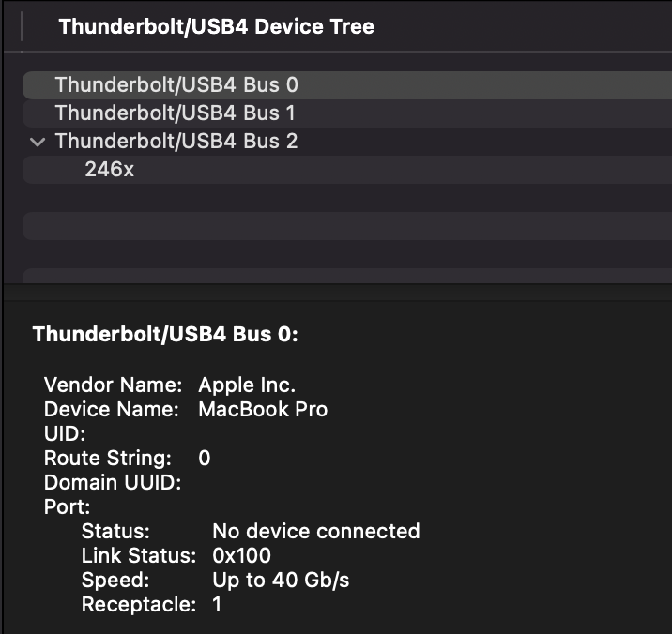Click the Domain UUID label
The height and width of the screenshot is (634, 672).
click(x=113, y=483)
